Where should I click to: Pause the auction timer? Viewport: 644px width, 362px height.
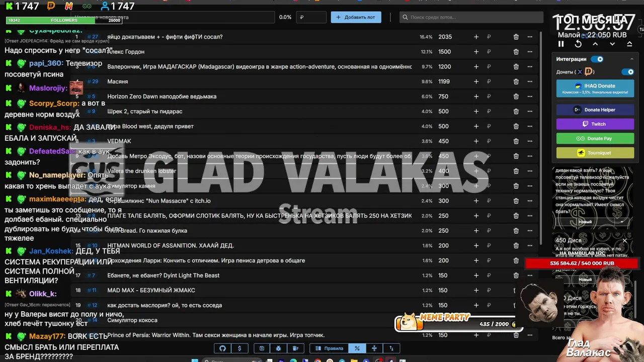561,44
